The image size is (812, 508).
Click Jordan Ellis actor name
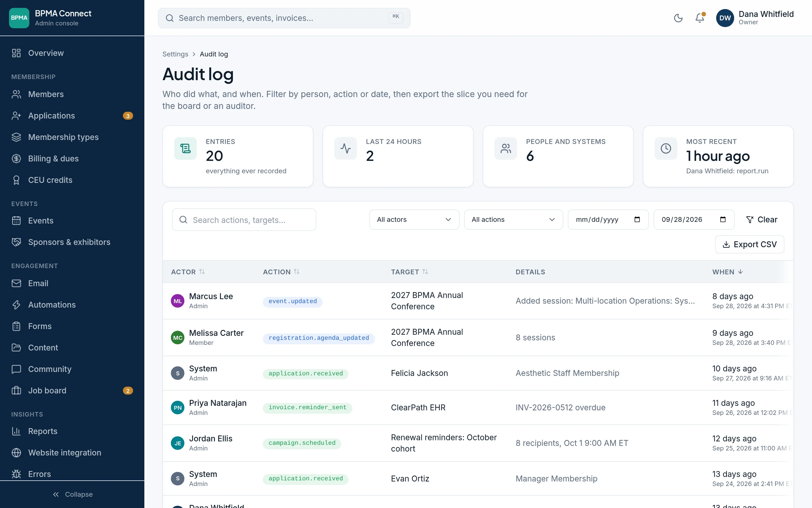coord(211,439)
